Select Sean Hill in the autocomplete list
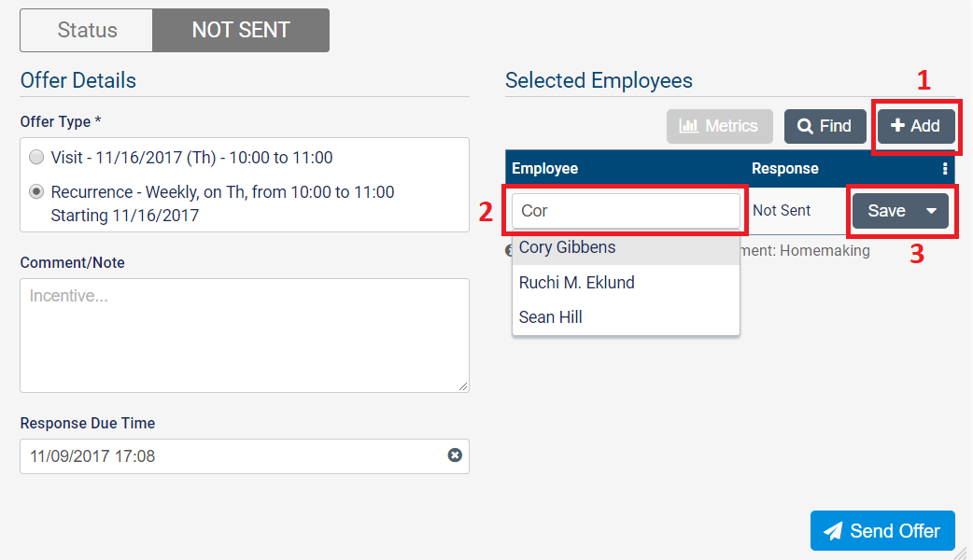 [550, 317]
